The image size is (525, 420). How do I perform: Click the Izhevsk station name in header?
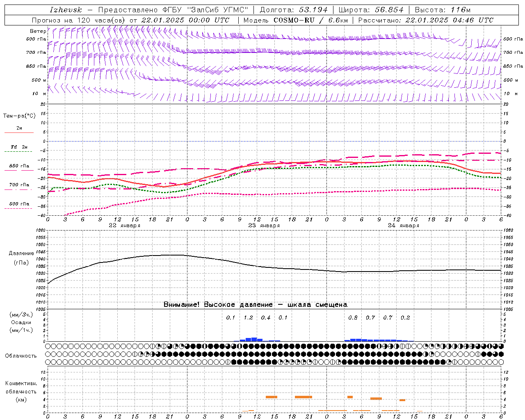click(x=66, y=10)
